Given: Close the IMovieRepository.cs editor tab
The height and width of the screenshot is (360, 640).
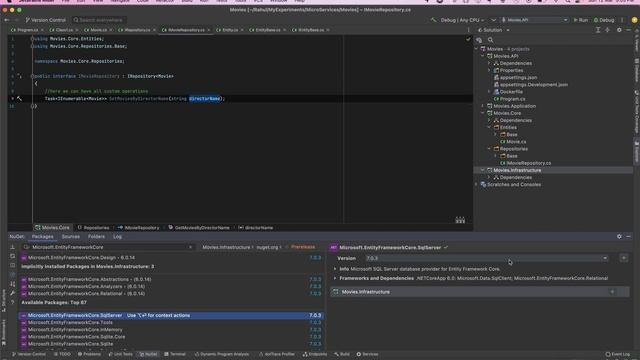Looking at the screenshot, I should 209,30.
